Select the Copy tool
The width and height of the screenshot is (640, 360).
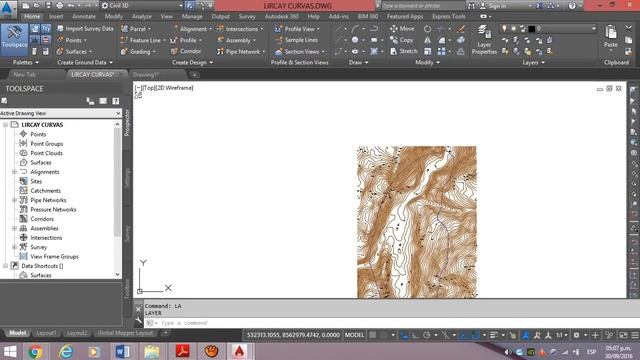coord(402,40)
